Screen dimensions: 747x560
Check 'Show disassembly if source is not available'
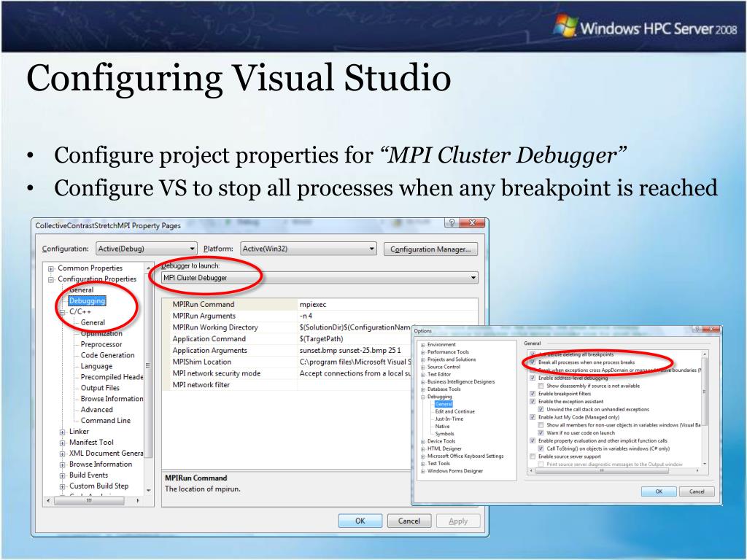(x=541, y=386)
